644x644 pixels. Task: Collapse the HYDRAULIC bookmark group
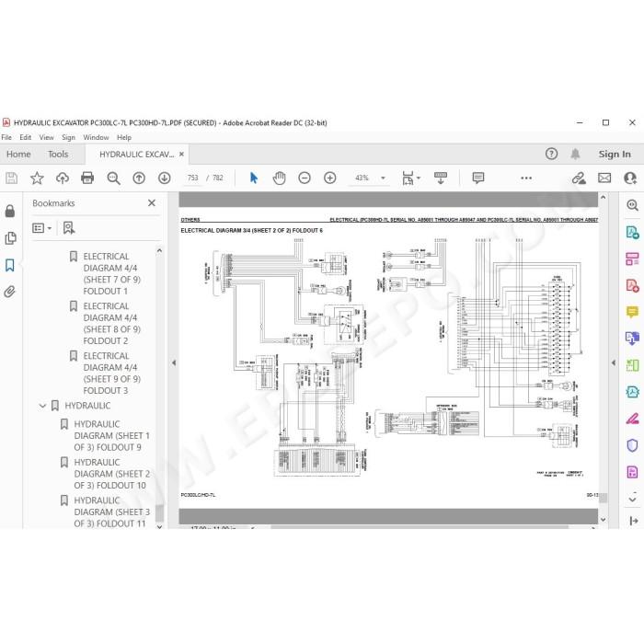coord(42,406)
